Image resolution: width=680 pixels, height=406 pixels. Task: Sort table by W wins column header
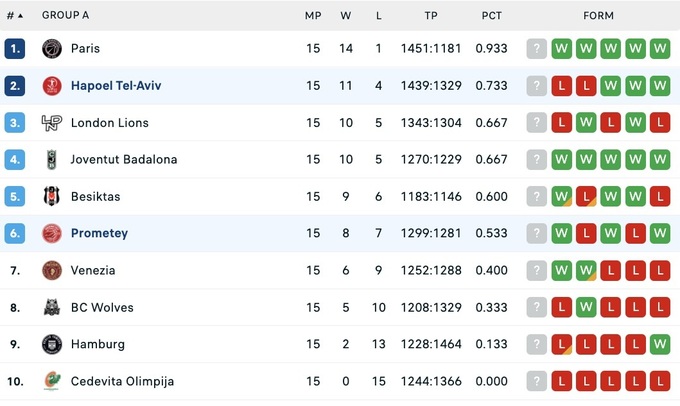coord(346,16)
